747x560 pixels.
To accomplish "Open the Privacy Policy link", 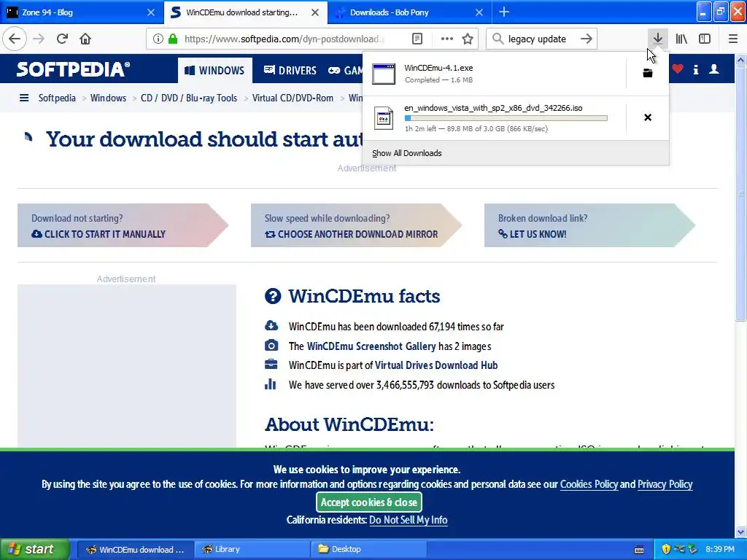I will click(665, 484).
